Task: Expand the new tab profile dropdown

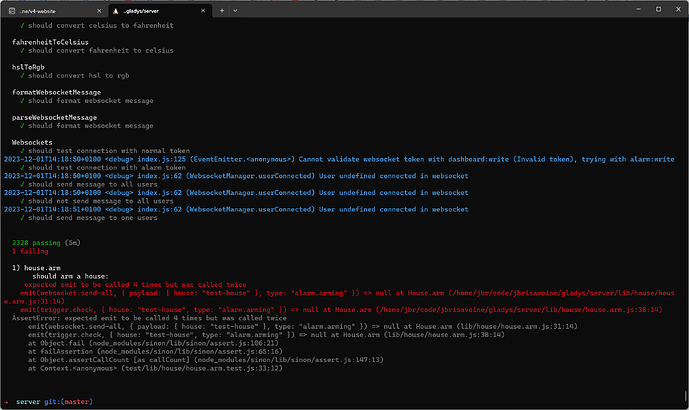Action: click(x=235, y=11)
